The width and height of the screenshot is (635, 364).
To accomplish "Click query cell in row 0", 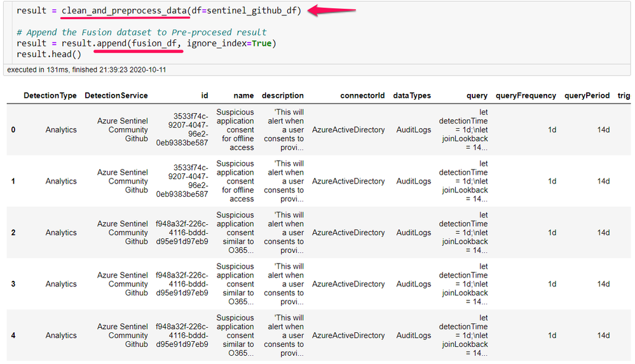I will (x=463, y=130).
